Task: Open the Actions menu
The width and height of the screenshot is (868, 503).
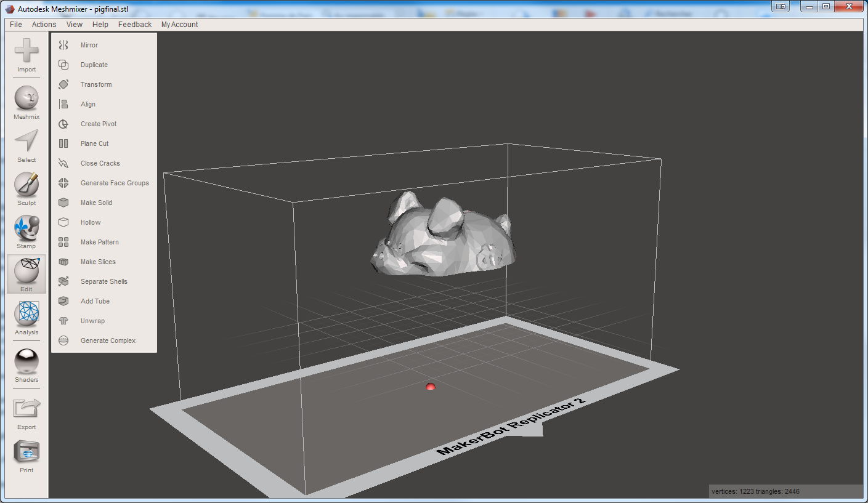Action: (44, 25)
